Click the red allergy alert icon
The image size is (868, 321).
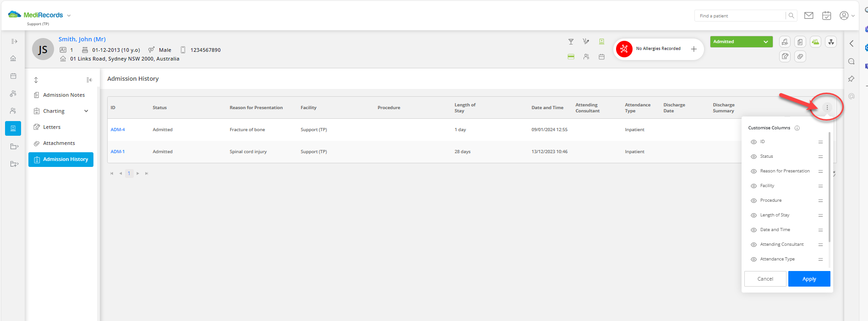click(624, 49)
